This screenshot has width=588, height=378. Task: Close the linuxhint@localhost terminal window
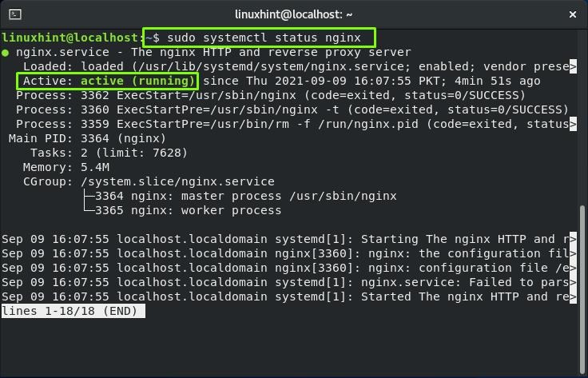pyautogui.click(x=573, y=14)
